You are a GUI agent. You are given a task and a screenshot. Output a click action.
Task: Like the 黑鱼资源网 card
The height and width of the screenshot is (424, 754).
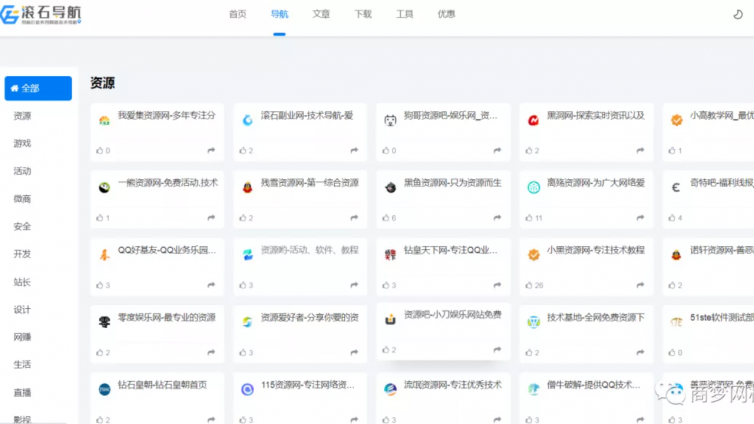(389, 218)
